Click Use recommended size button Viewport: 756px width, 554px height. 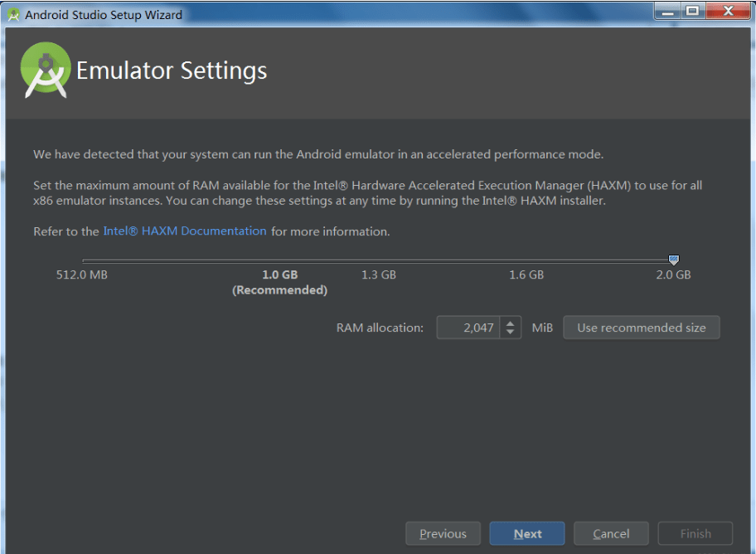(x=642, y=328)
